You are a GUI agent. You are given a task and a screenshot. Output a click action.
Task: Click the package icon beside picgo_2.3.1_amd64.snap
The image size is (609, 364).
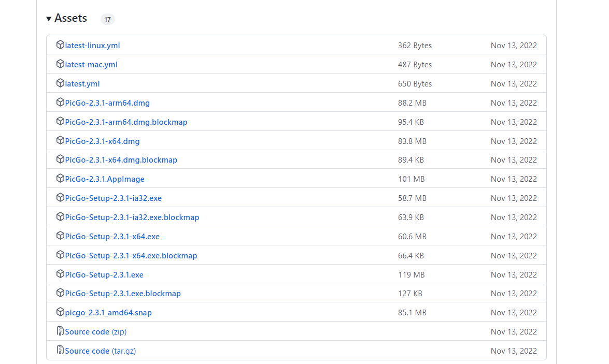coord(60,312)
